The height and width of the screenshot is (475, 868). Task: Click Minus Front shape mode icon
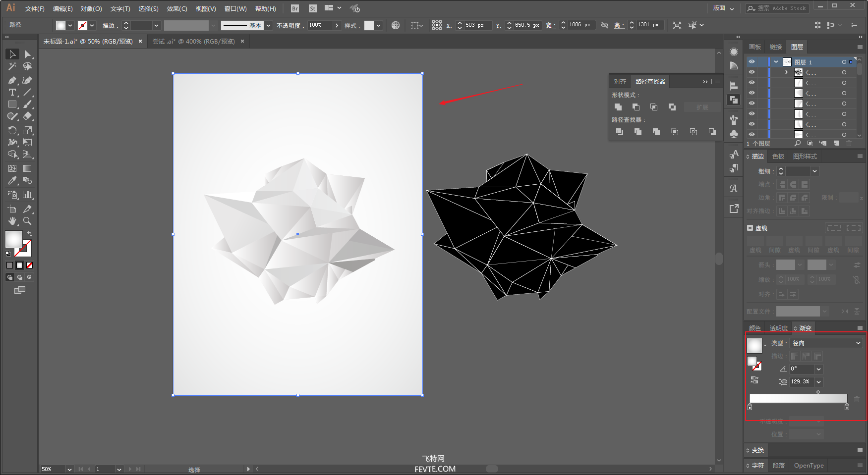[x=636, y=107]
